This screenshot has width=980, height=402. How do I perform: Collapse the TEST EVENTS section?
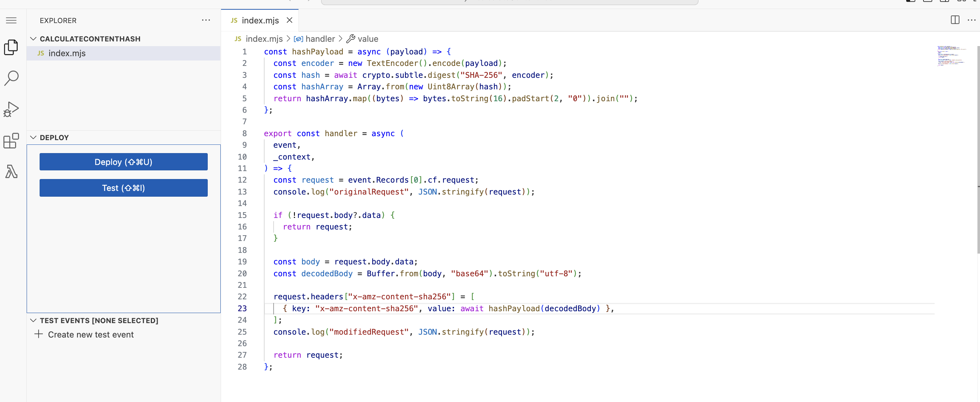33,321
